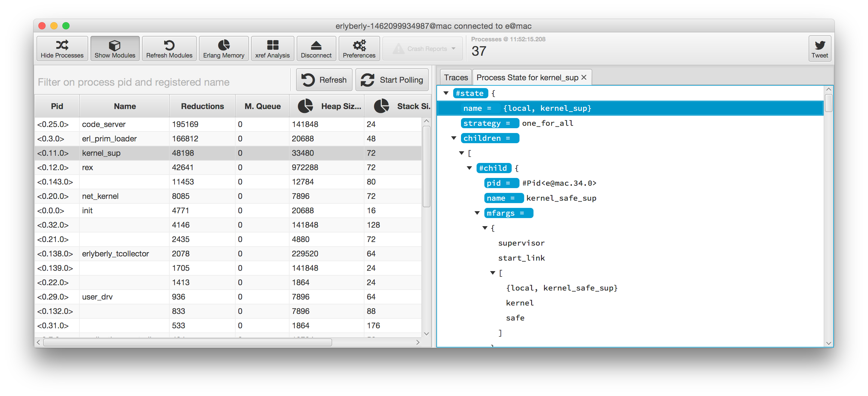Collapse the #state tree node
868x396 pixels.
tap(446, 93)
